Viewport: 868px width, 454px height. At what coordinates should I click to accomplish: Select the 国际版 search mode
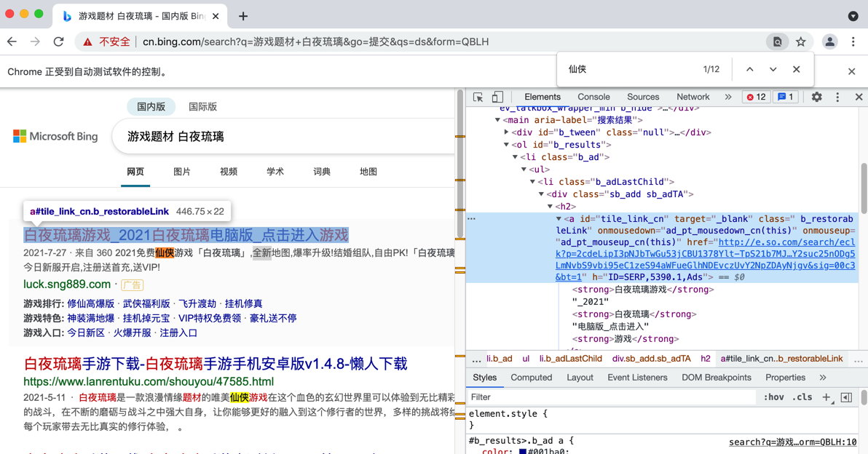[202, 107]
